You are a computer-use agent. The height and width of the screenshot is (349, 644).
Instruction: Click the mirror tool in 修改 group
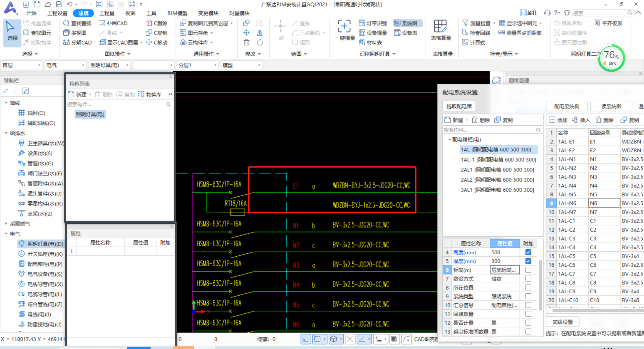(x=260, y=33)
